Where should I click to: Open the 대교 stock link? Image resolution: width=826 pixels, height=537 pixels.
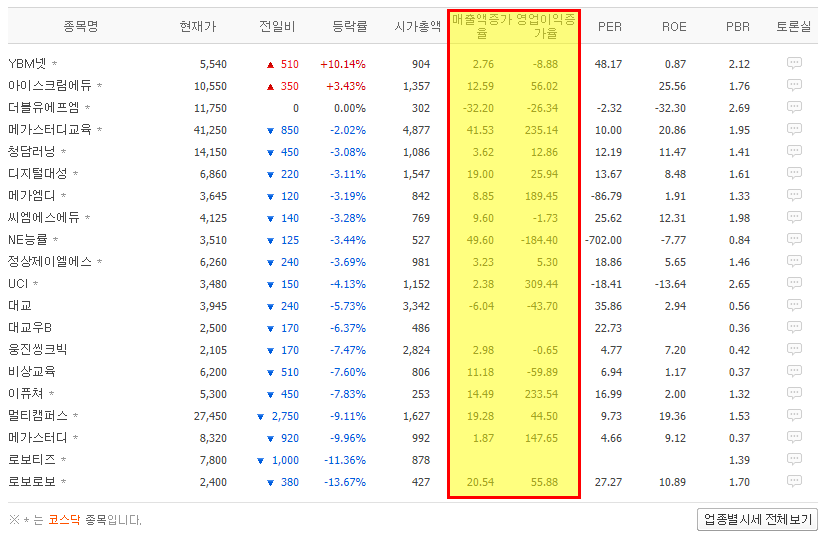tap(19, 306)
